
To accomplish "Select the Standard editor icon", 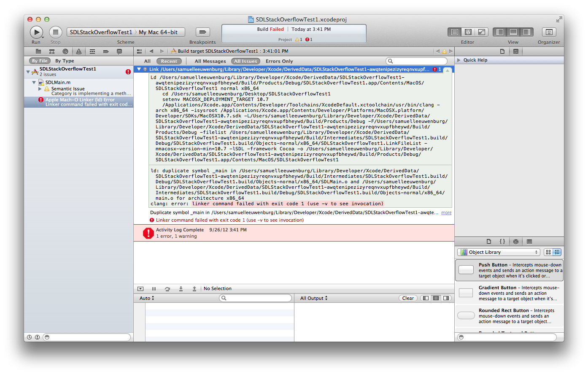I will point(455,32).
